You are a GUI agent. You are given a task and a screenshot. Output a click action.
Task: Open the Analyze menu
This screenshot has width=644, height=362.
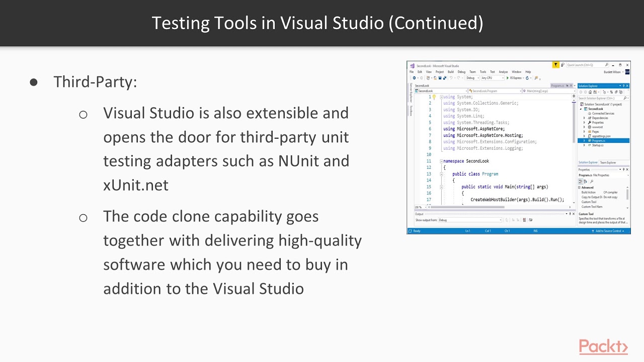pyautogui.click(x=503, y=72)
